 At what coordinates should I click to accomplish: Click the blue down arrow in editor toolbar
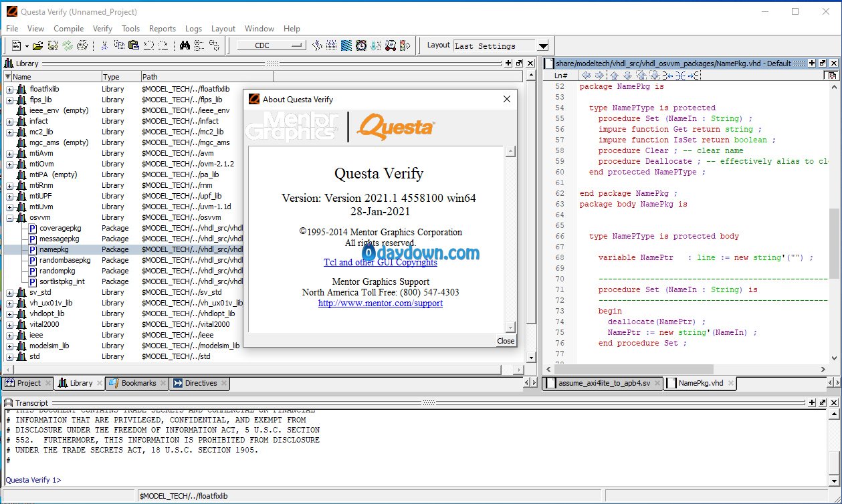[627, 76]
